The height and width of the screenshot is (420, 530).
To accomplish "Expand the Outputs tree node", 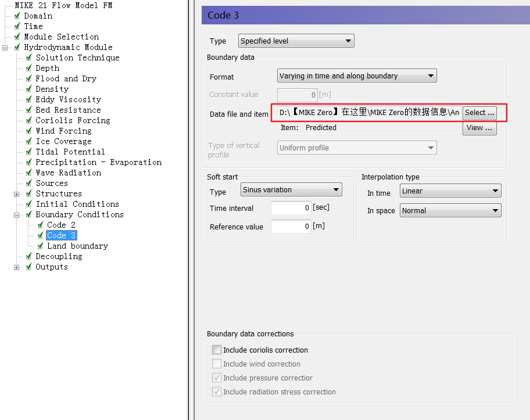I will pyautogui.click(x=16, y=268).
